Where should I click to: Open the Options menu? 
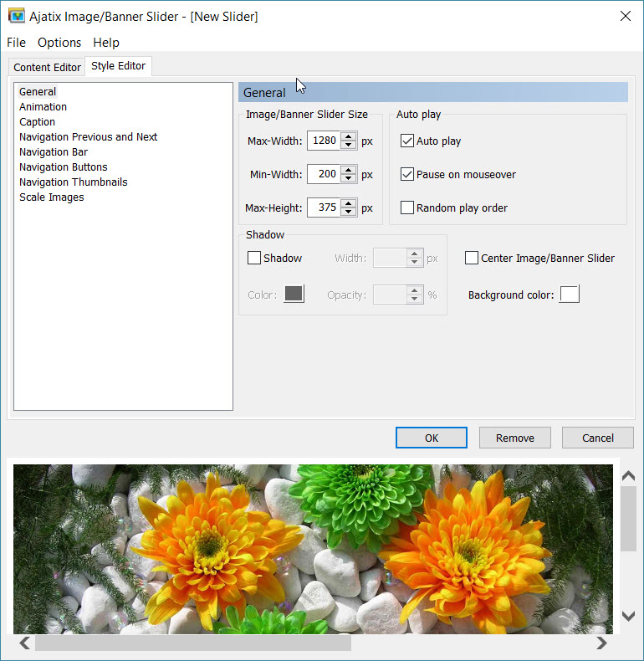click(59, 43)
